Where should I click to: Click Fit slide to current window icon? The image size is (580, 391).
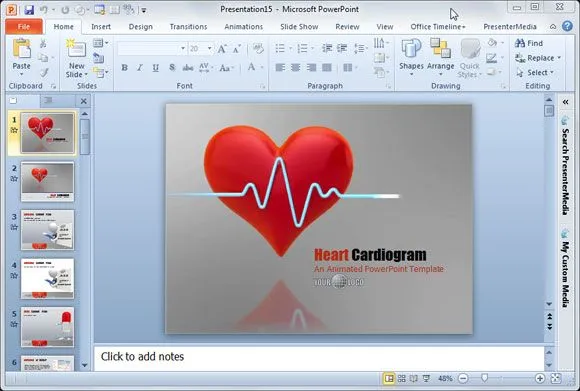[x=556, y=378]
